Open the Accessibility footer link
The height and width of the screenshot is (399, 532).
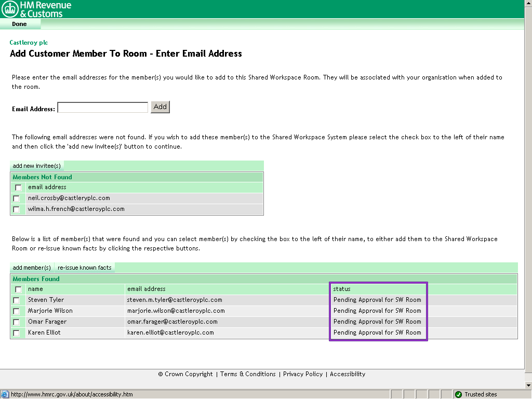click(x=348, y=374)
